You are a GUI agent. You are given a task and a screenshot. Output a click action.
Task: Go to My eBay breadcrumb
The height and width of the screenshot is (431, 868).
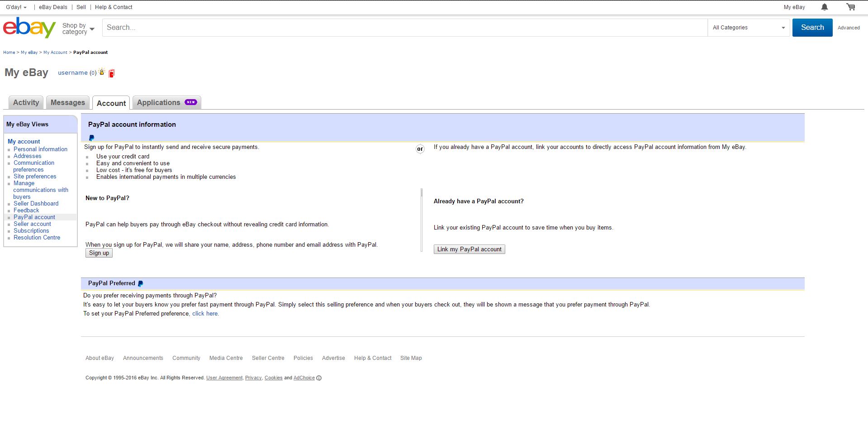[29, 53]
